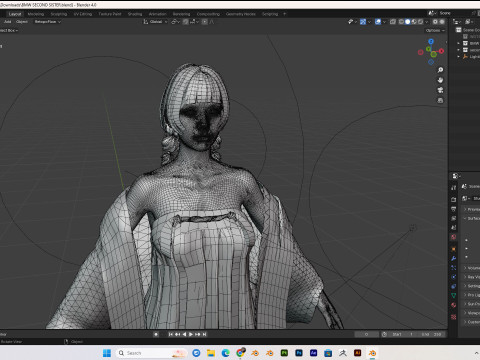Open the Object menu in viewport header

point(22,22)
